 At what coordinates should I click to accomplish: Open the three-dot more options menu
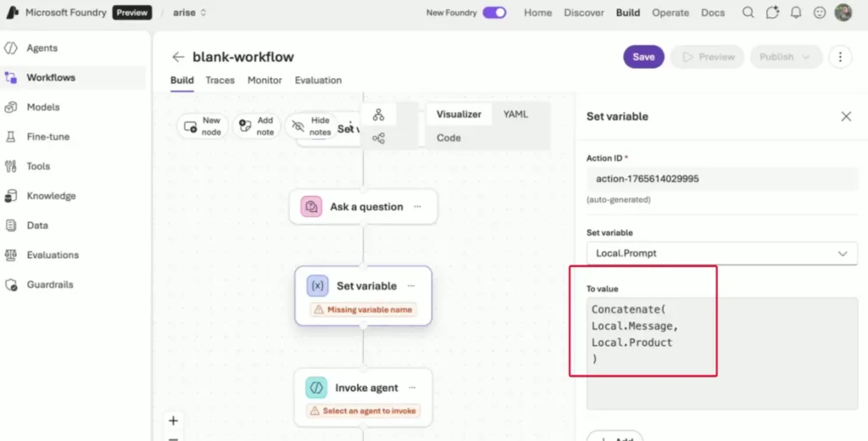click(x=840, y=57)
